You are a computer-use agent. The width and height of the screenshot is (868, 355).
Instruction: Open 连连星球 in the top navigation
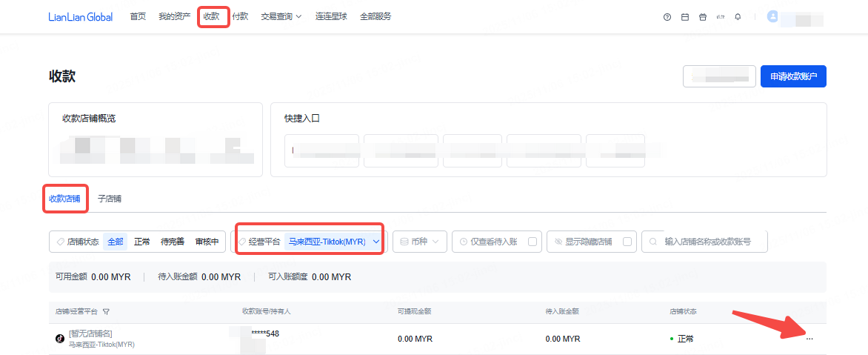(x=331, y=16)
